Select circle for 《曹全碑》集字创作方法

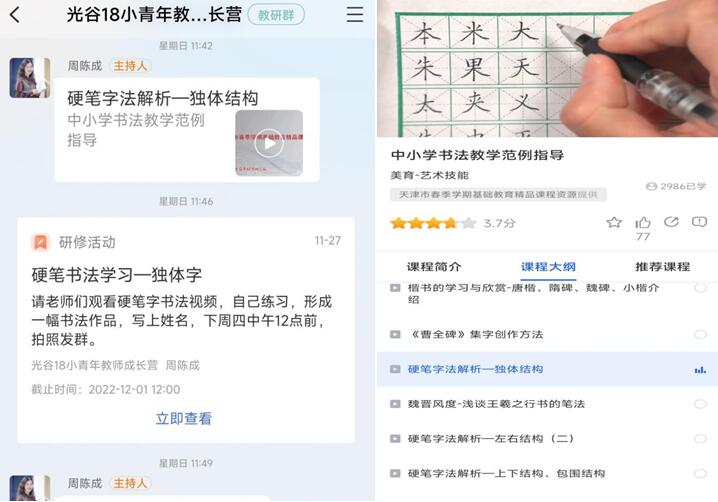tap(700, 334)
